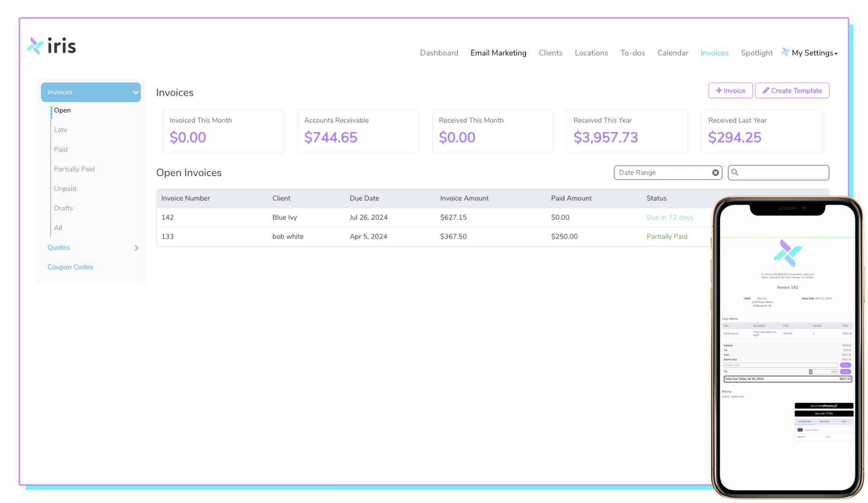868x503 pixels.
Task: Filter by Partially Paid invoices
Action: click(x=74, y=169)
